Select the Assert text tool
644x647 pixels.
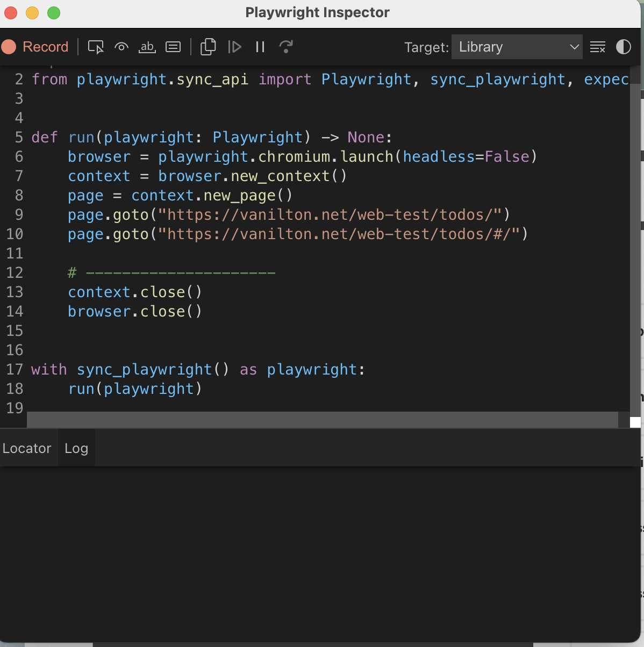[x=147, y=47]
